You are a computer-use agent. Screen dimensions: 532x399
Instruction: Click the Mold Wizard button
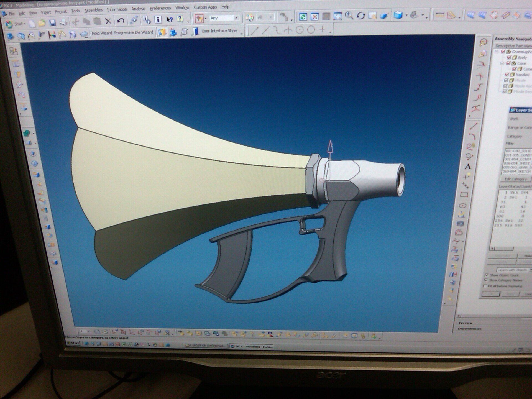102,33
